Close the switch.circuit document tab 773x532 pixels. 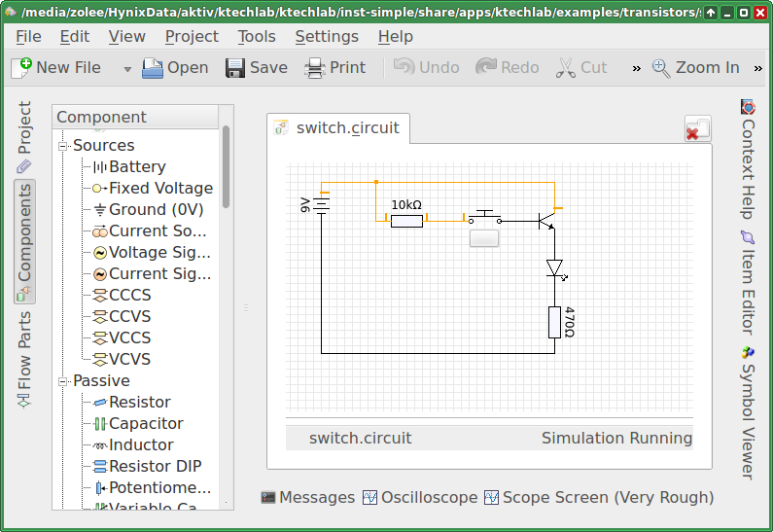click(x=697, y=128)
